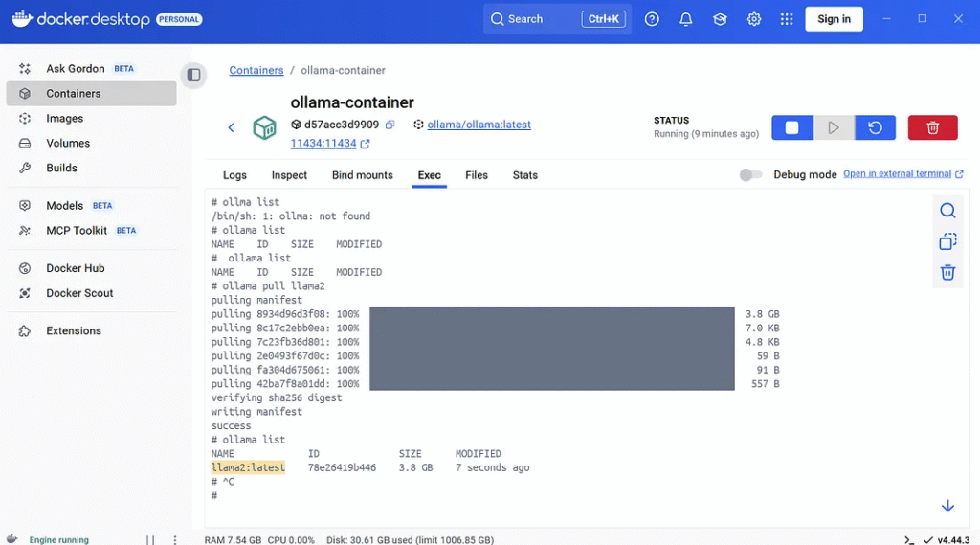Go back using the left chevron
980x545 pixels.
pos(231,128)
